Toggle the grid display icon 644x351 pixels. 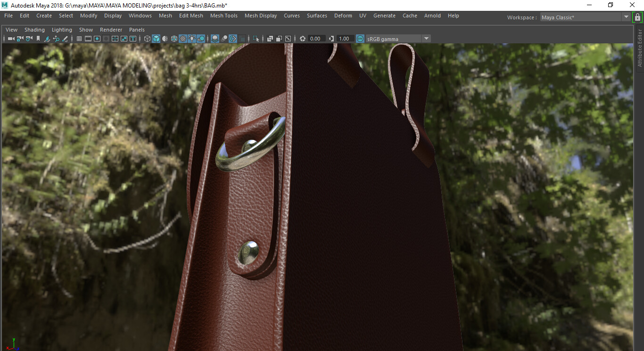pyautogui.click(x=79, y=39)
